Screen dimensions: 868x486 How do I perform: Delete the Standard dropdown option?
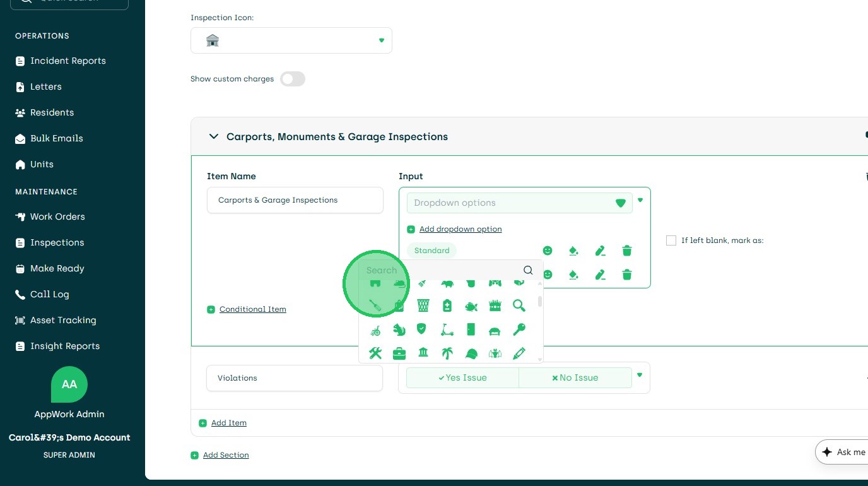[x=627, y=251]
